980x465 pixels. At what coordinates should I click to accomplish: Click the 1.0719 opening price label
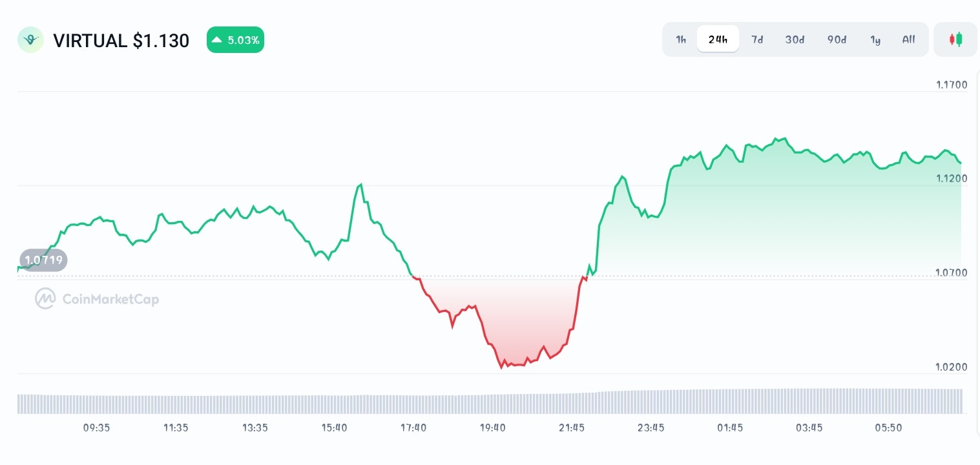click(x=43, y=260)
